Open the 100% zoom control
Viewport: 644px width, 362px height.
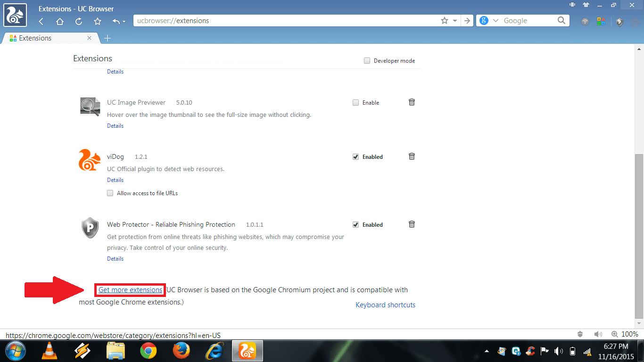(x=625, y=334)
